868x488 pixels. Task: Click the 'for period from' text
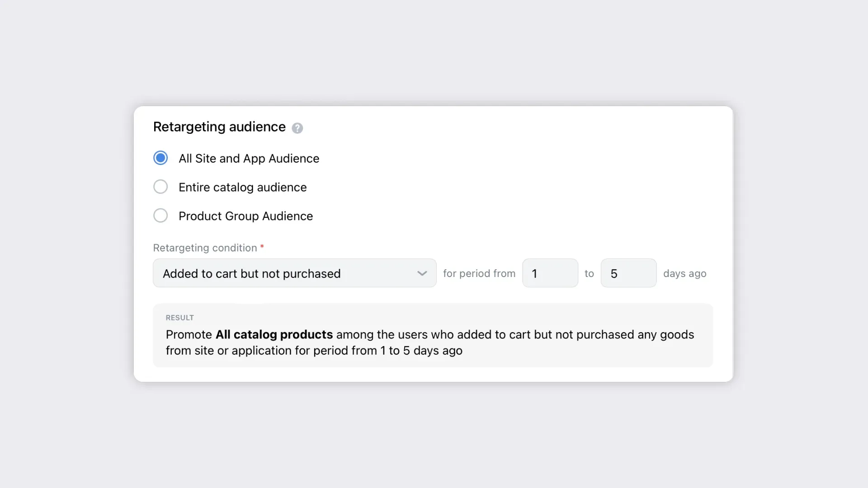(x=479, y=274)
